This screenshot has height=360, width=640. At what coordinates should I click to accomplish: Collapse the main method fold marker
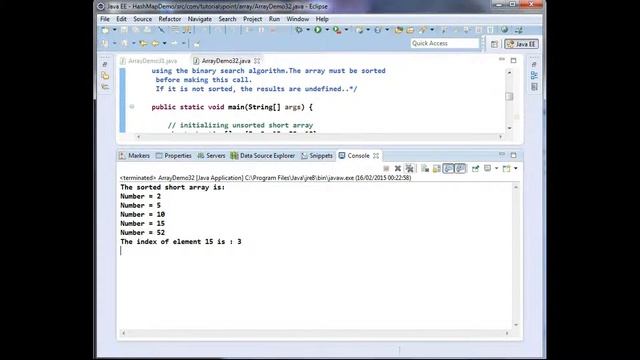click(x=132, y=107)
